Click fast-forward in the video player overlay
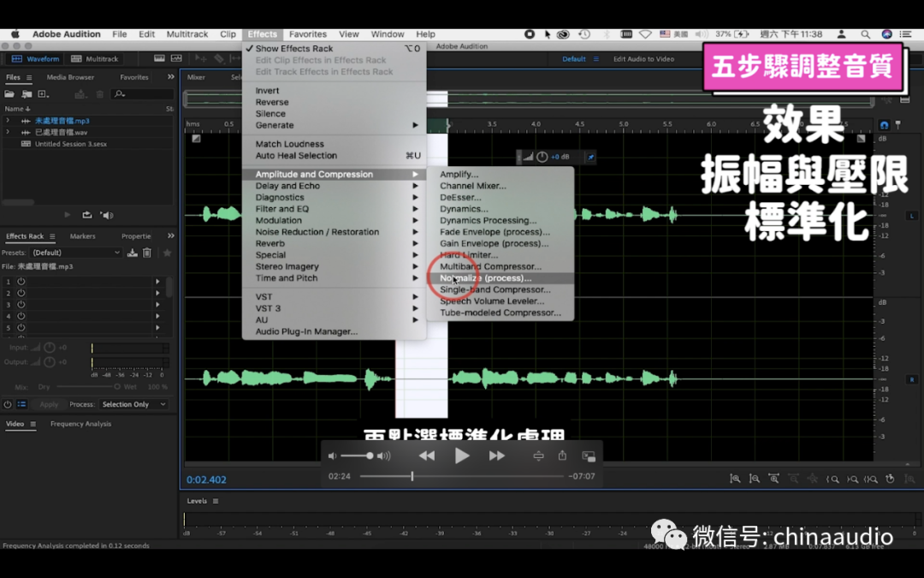924x578 pixels. point(497,456)
